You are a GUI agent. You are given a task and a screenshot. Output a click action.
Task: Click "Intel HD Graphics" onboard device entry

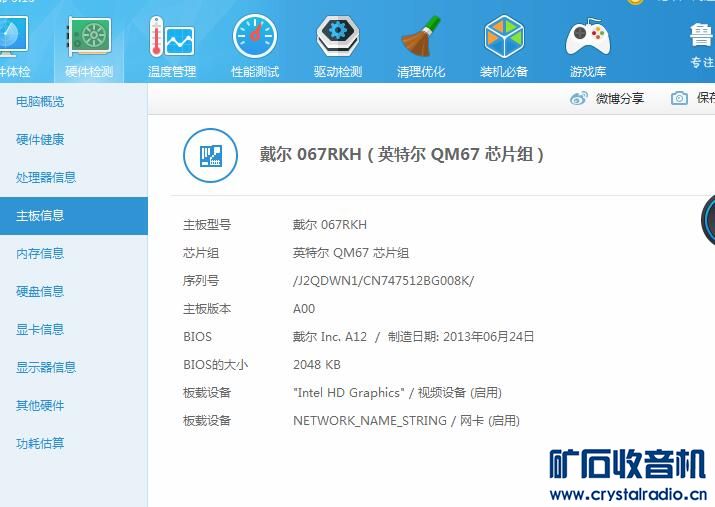397,393
